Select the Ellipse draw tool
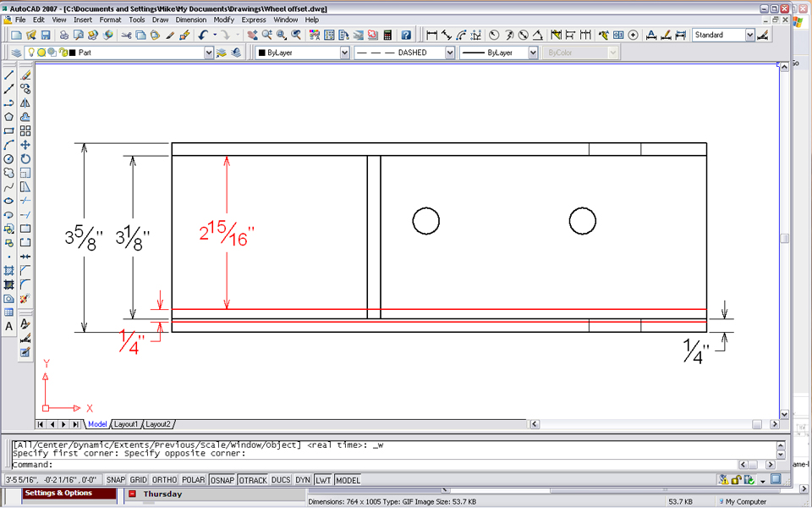 pos(8,202)
